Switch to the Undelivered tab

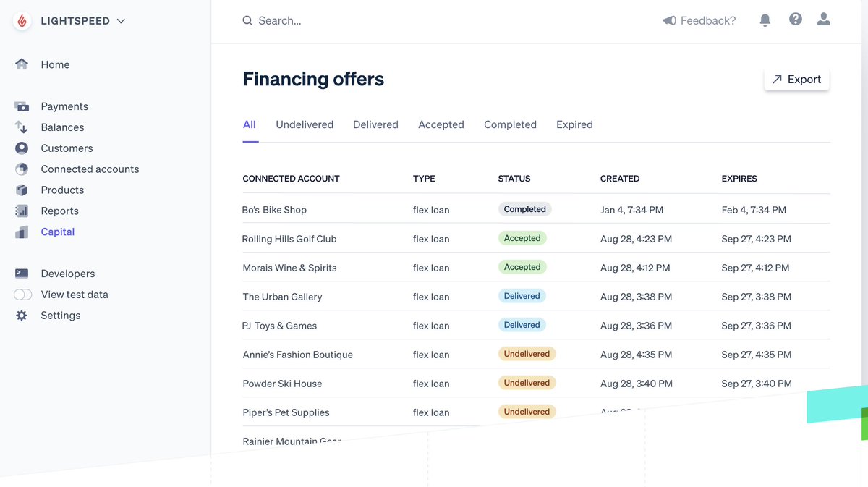coord(305,124)
